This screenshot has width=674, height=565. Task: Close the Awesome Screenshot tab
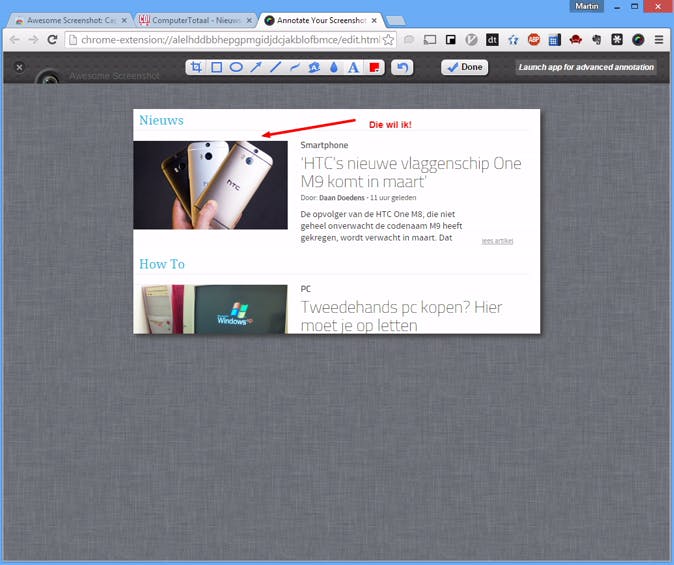pyautogui.click(x=124, y=20)
